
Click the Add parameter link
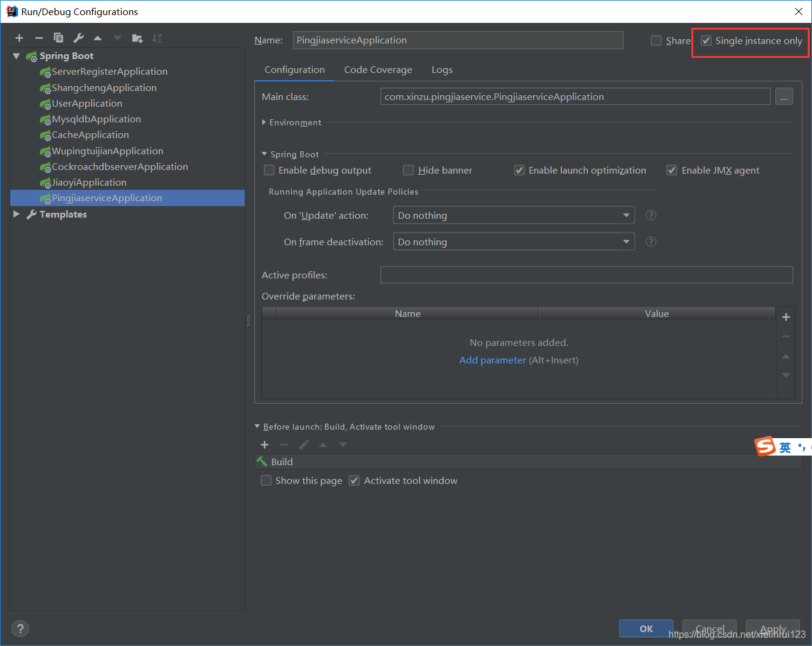coord(493,360)
